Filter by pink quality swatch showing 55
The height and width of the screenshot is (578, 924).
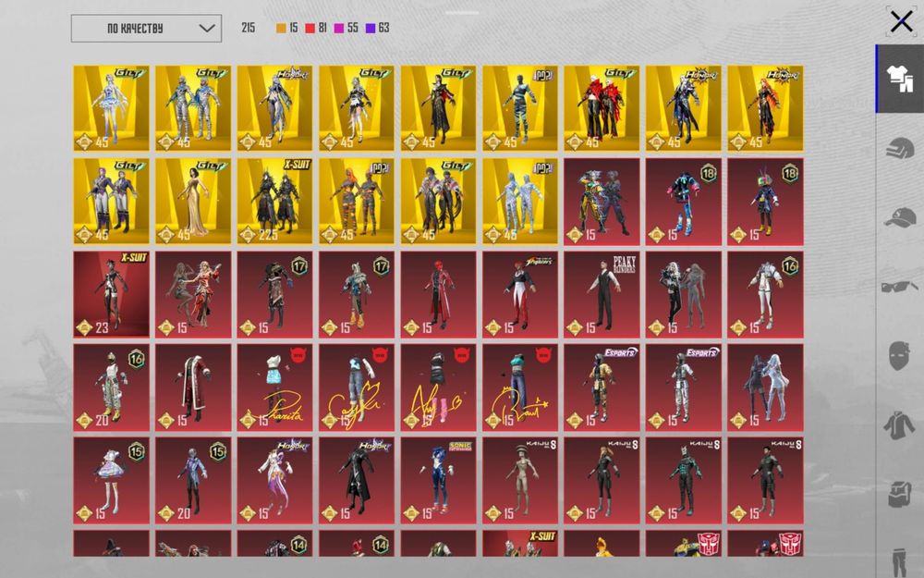(x=346, y=28)
